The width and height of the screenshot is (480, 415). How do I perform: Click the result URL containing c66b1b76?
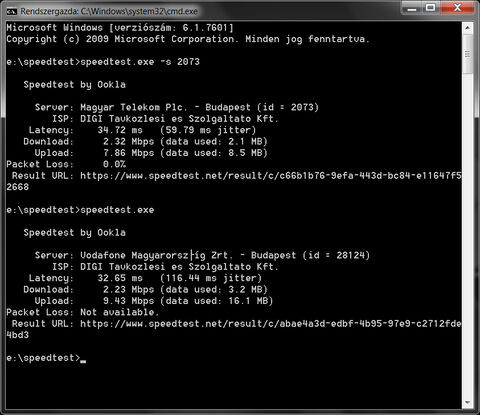click(x=271, y=176)
